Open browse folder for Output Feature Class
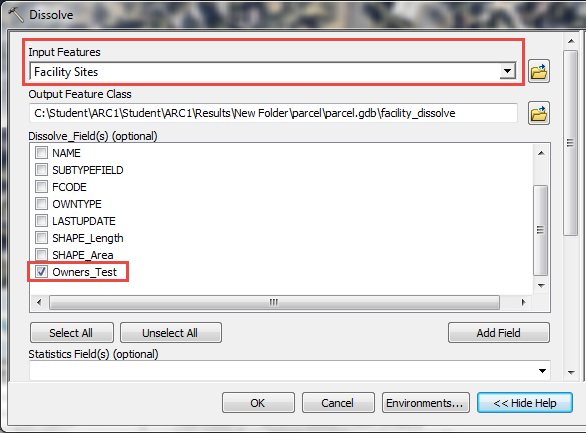586x433 pixels. coord(539,113)
